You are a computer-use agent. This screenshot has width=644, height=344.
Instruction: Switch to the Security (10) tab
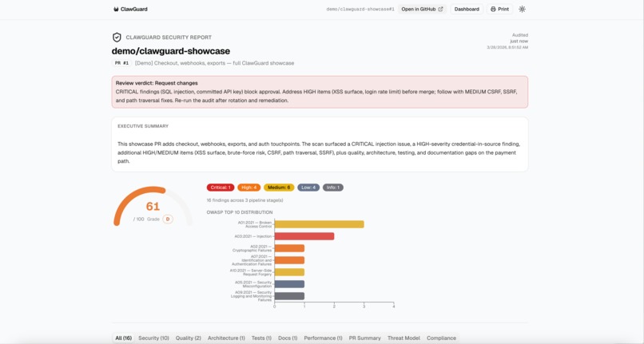pos(153,338)
